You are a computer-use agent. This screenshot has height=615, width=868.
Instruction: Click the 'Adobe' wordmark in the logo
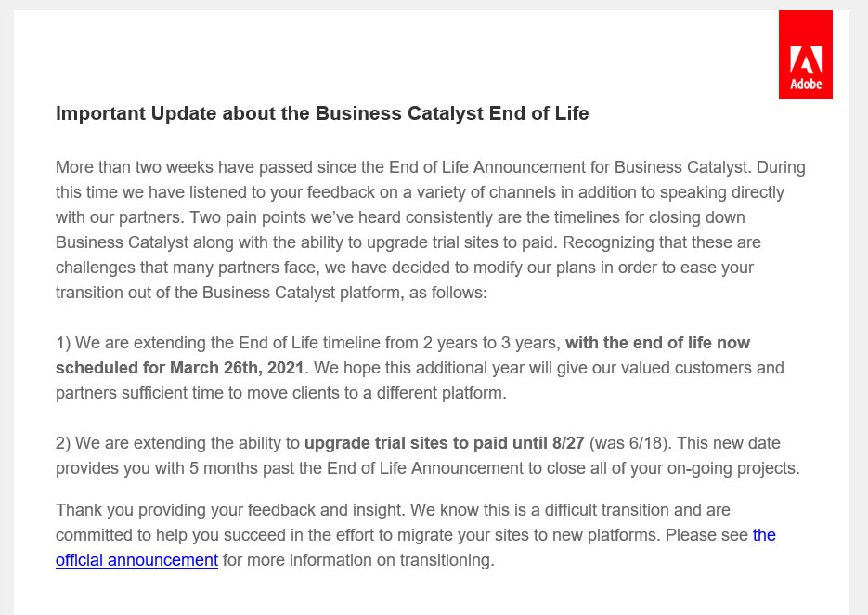click(x=806, y=85)
